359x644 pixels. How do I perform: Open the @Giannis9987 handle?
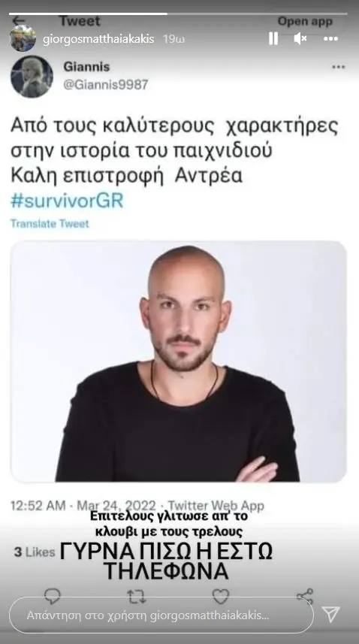coord(105,85)
